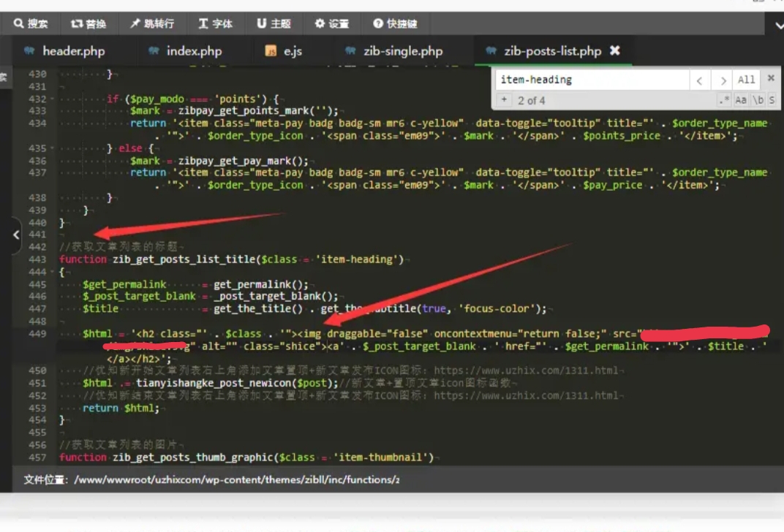Open the 主题 (Theme) selector
The height and width of the screenshot is (532, 784).
[x=274, y=23]
